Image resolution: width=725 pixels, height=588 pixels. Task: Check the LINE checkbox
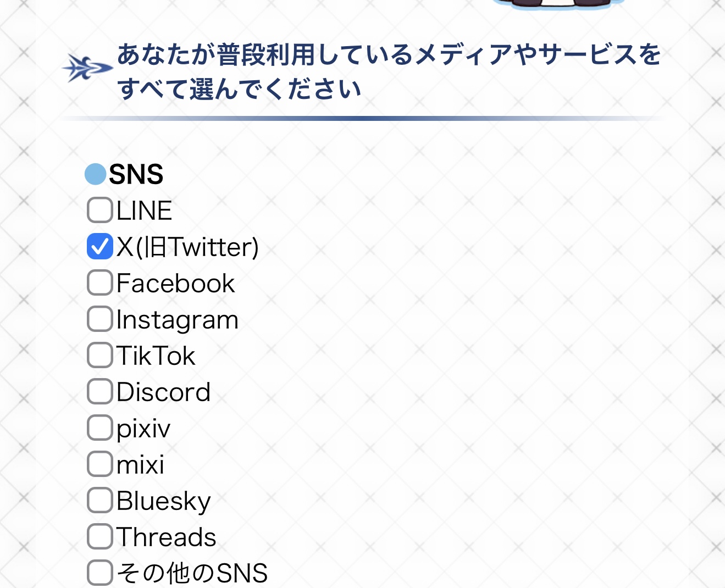pyautogui.click(x=99, y=210)
